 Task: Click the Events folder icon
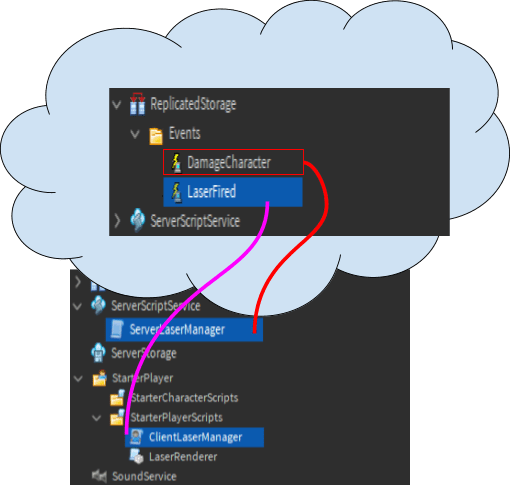pos(156,136)
